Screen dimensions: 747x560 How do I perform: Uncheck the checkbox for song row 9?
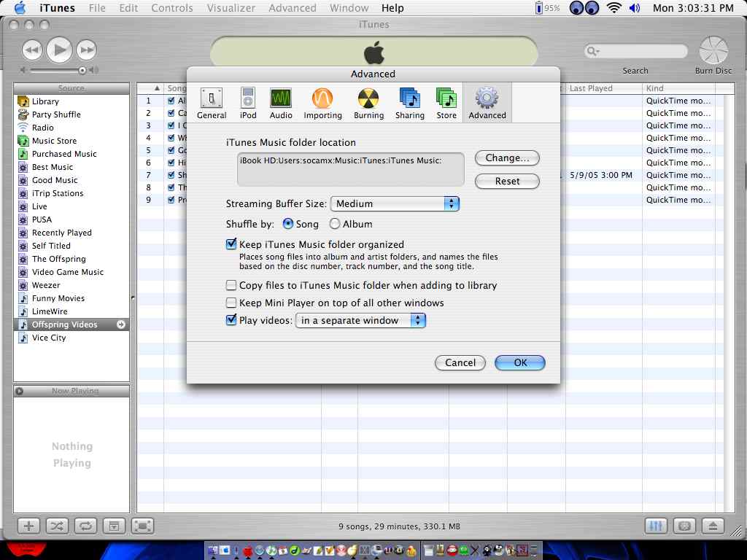[171, 200]
